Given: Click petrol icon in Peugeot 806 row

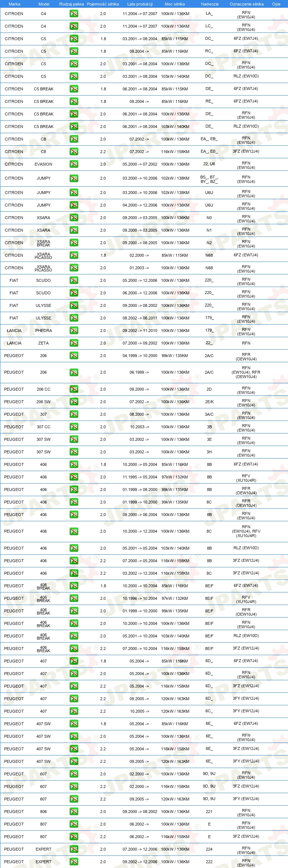Looking at the screenshot, I should (x=74, y=812).
